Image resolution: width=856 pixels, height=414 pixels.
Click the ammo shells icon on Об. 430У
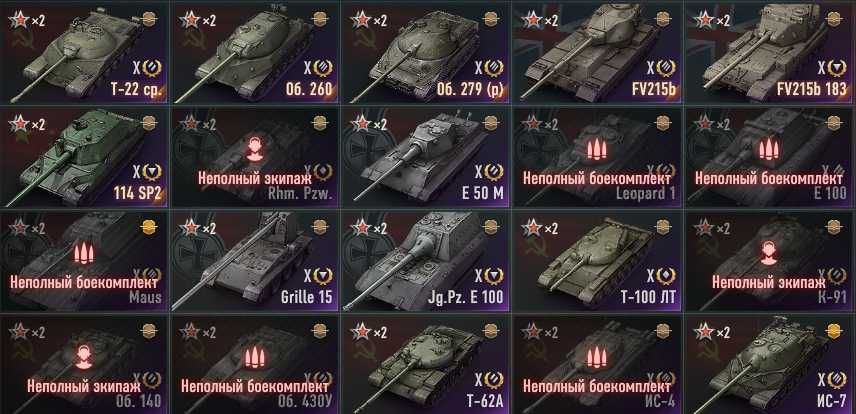point(254,357)
